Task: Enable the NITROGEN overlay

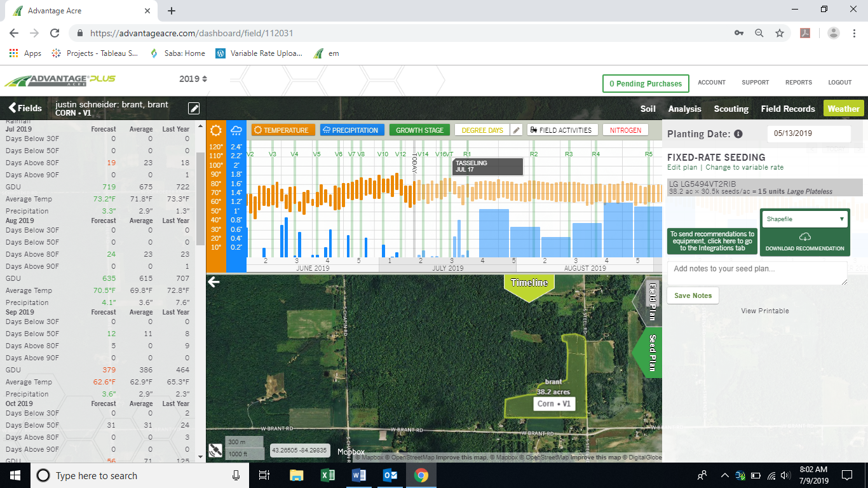Action: [x=625, y=130]
